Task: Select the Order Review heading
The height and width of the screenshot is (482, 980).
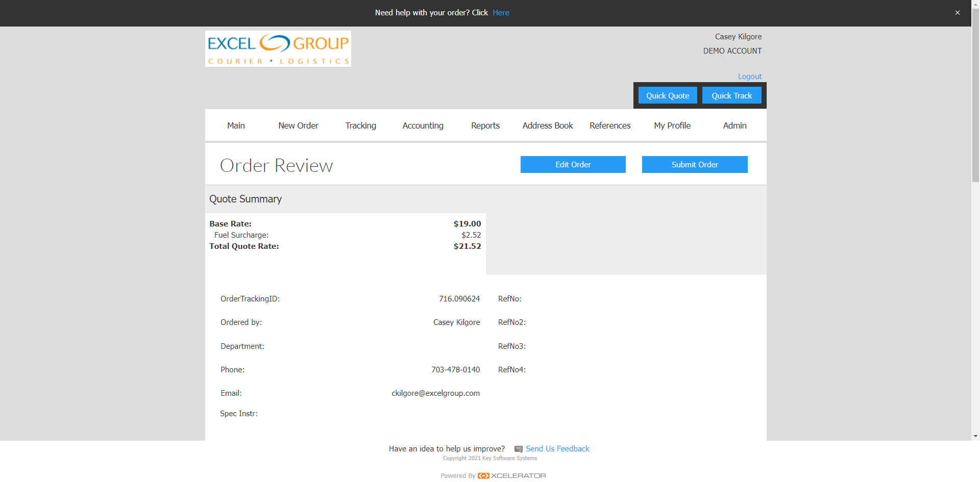Action: [x=276, y=165]
